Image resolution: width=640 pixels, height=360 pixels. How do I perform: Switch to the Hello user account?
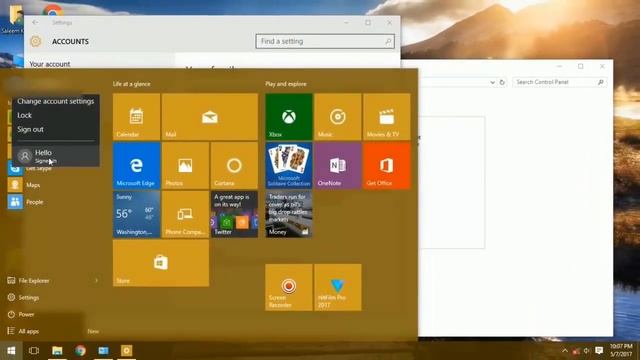[56, 156]
